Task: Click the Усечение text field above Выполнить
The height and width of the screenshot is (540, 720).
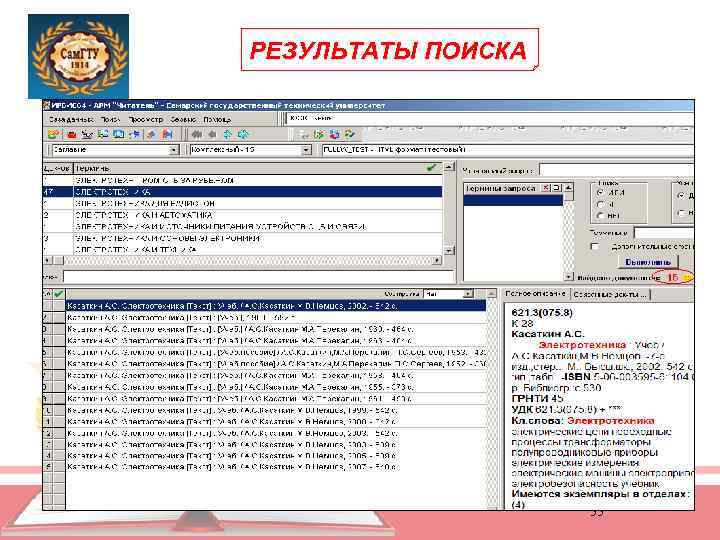Action: click(664, 232)
